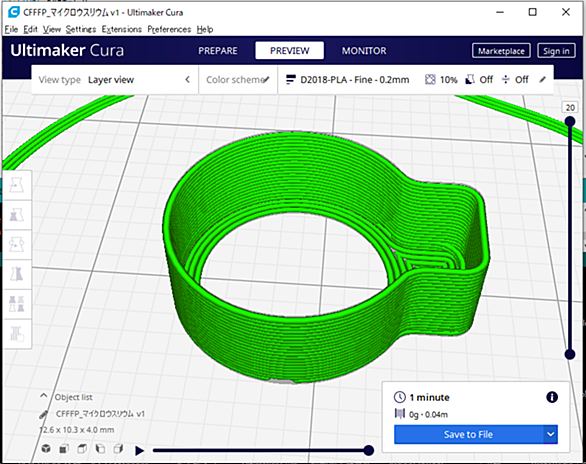Open the Extensions menu
The image size is (586, 464).
[x=122, y=29]
